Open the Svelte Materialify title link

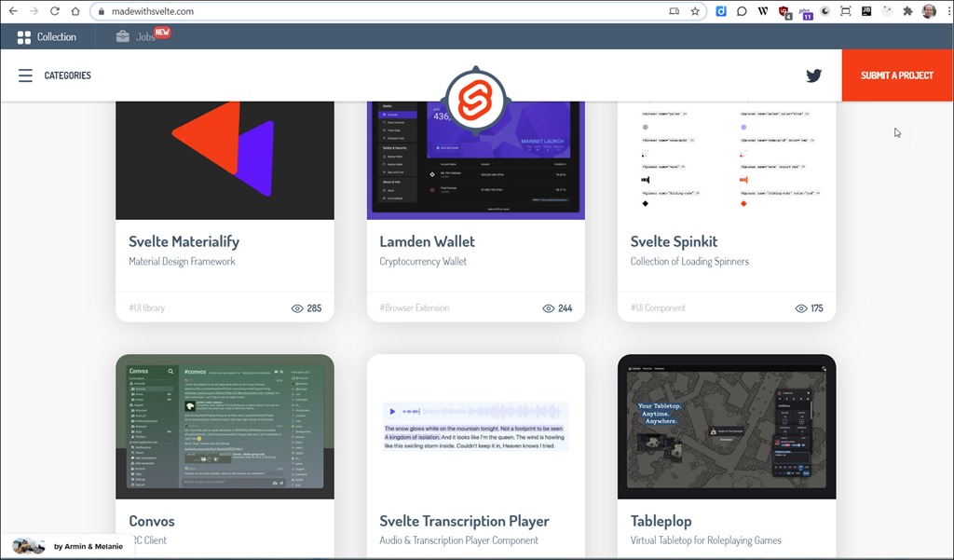tap(184, 241)
